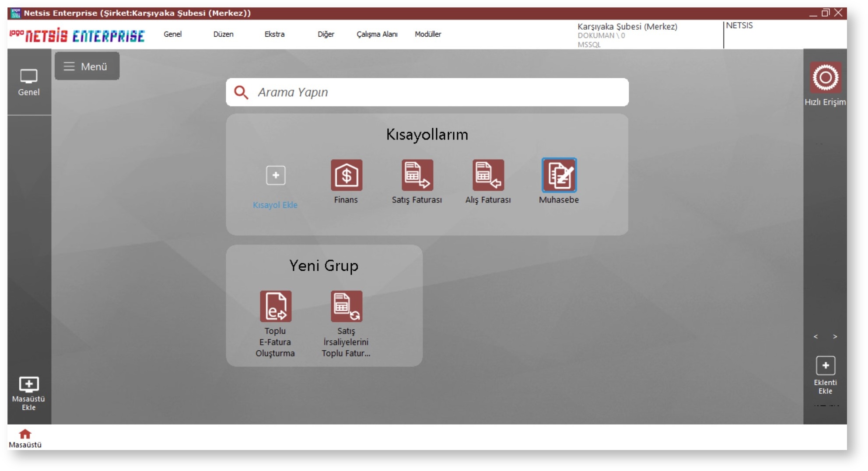
Task: Open the Hızlı Erişim gear icon
Action: pos(825,77)
